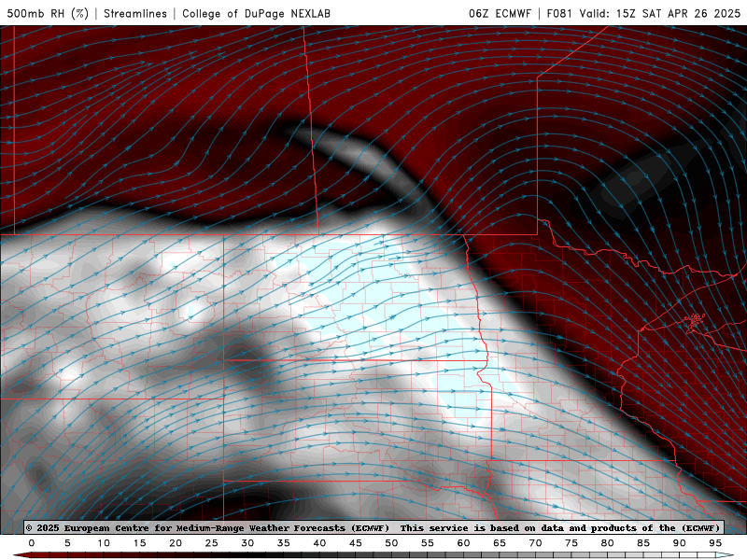The image size is (747, 560).
Task: Click the 25 label on the legend
Action: point(212,543)
